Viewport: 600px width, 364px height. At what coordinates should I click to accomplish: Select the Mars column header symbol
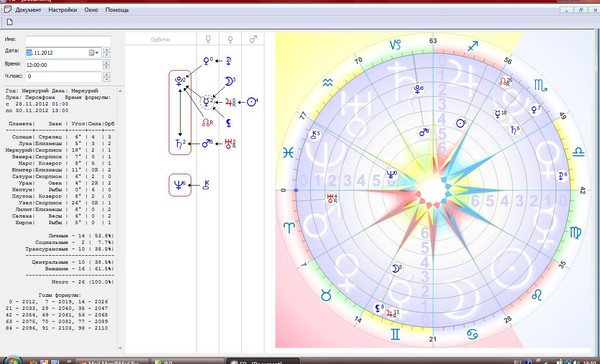tap(253, 39)
